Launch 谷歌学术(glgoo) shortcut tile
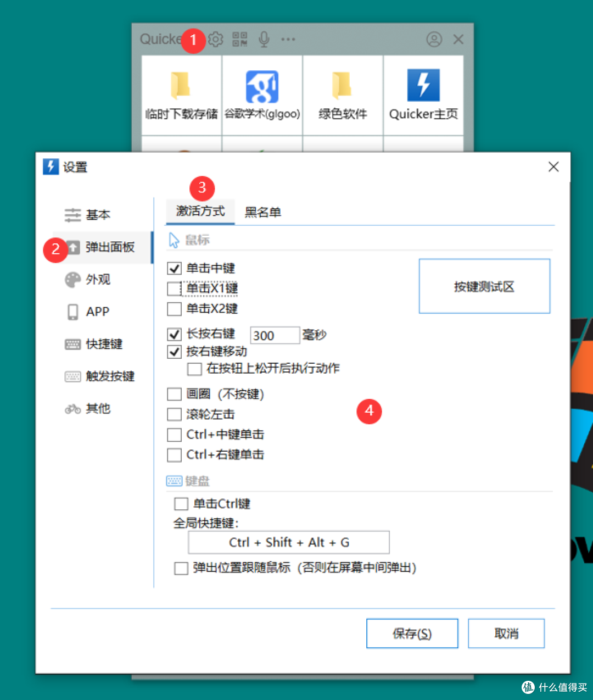This screenshot has height=700, width=593. click(262, 95)
